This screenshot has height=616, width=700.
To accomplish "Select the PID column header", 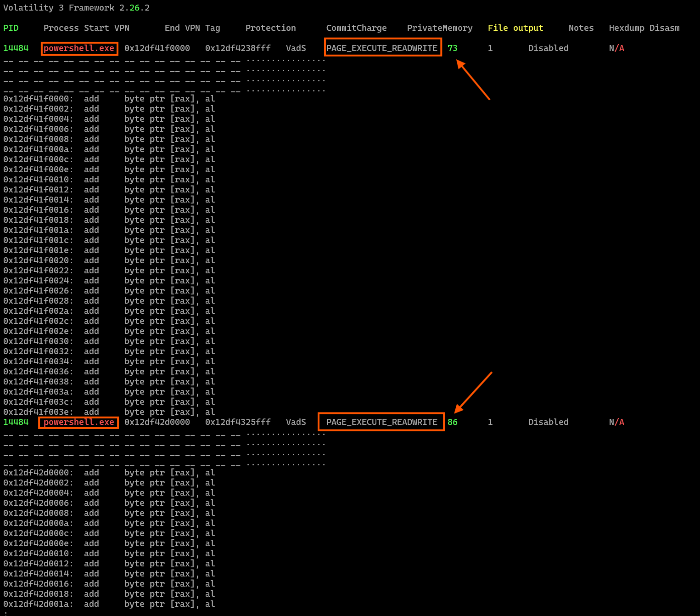I will [11, 28].
